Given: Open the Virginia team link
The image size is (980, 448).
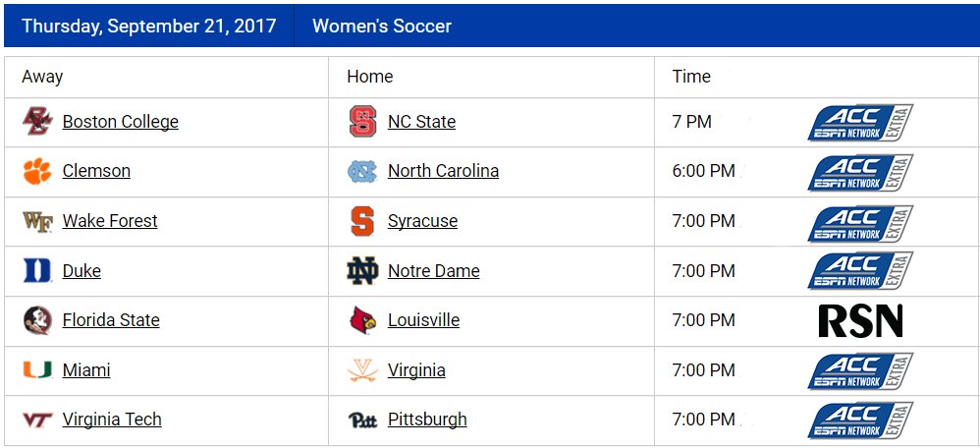Looking at the screenshot, I should (417, 370).
